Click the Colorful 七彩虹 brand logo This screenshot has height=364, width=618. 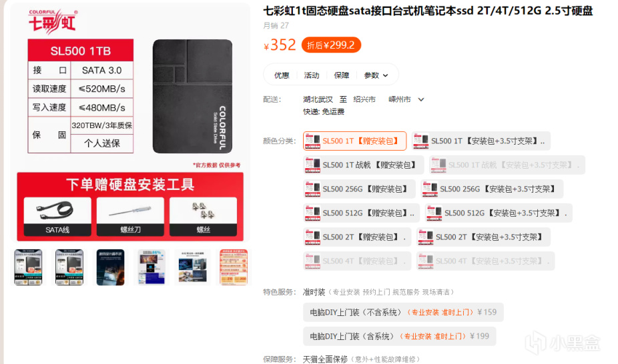[x=53, y=21]
